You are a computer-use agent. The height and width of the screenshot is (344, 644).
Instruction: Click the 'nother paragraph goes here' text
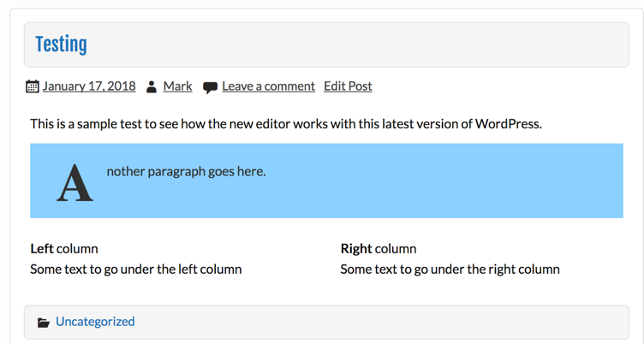tap(187, 172)
